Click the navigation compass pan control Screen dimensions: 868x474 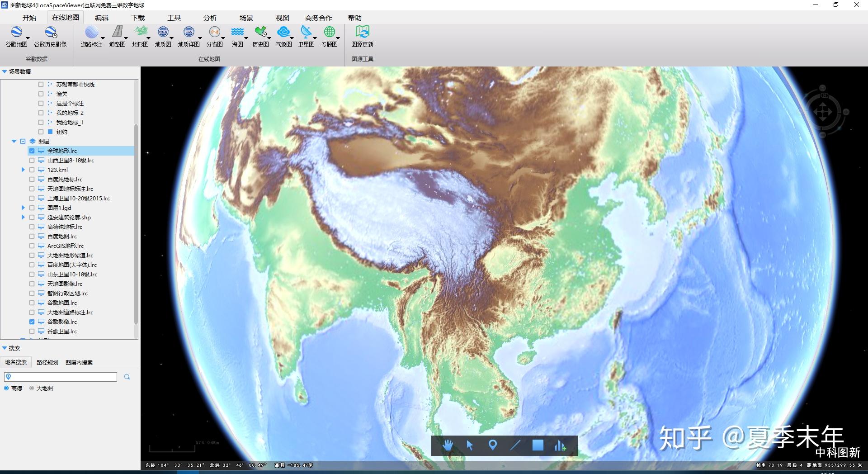(x=822, y=112)
